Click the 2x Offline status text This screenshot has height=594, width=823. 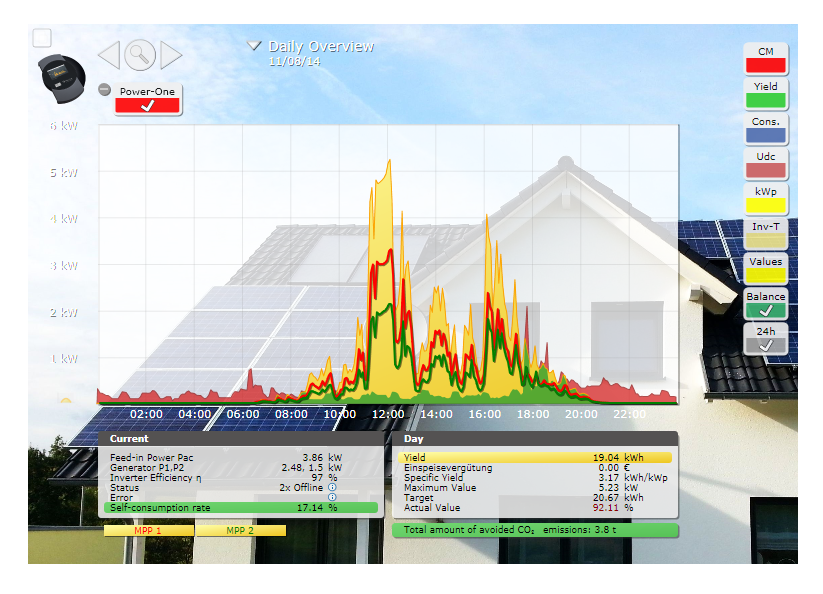click(x=301, y=487)
